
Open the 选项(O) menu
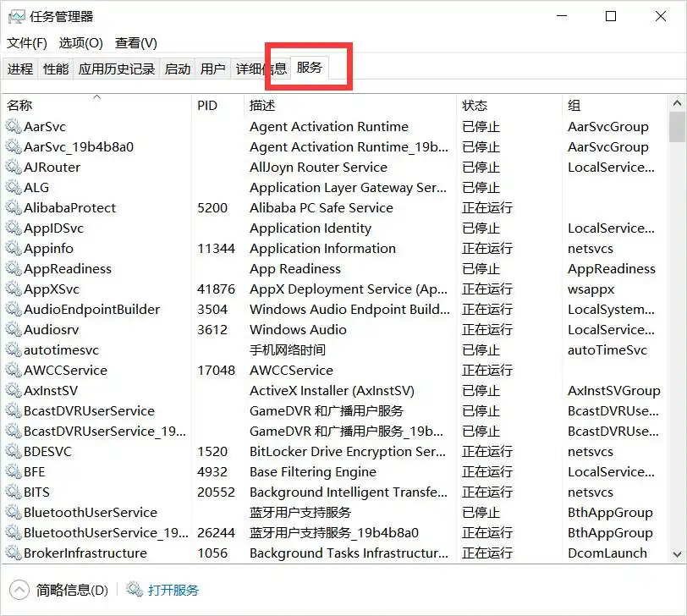81,43
